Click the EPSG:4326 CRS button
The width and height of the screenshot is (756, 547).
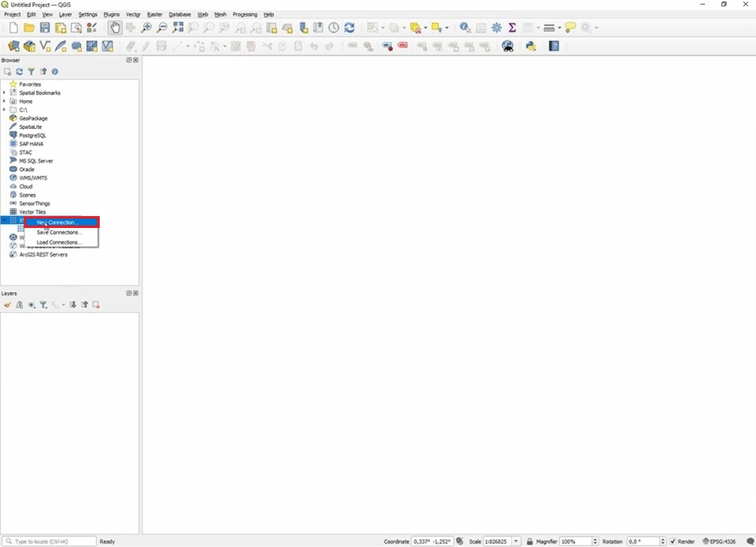tap(719, 541)
